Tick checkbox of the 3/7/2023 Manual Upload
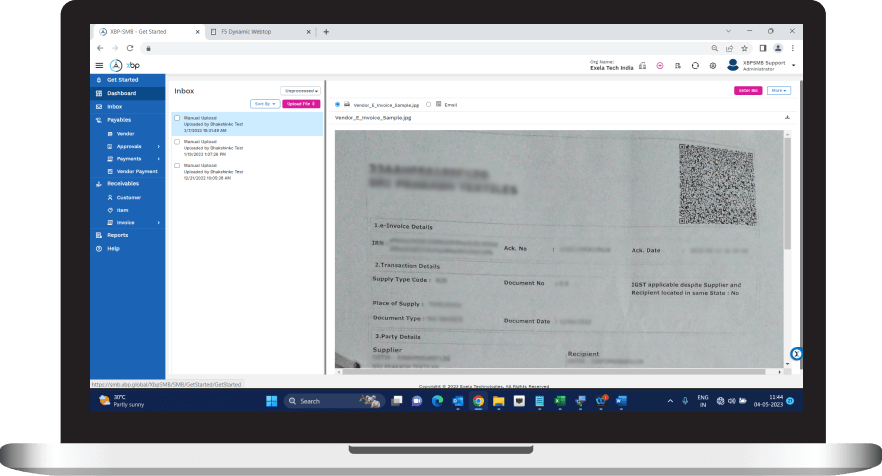 [177, 118]
